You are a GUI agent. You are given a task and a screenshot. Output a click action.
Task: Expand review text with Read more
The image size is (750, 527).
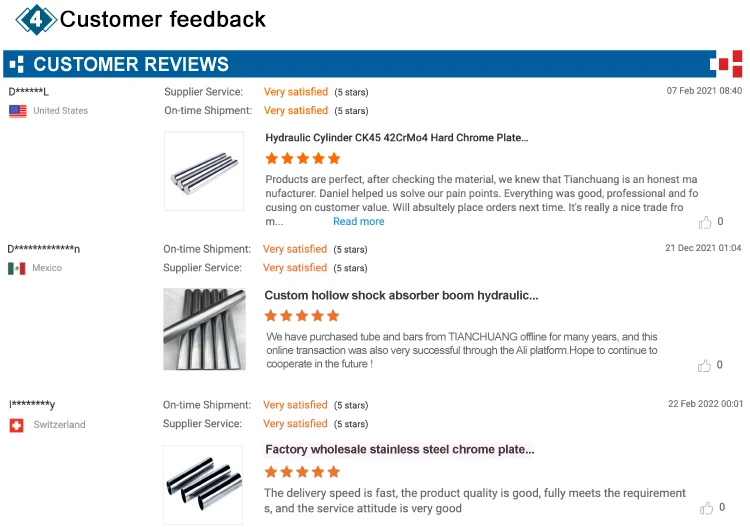(x=358, y=222)
